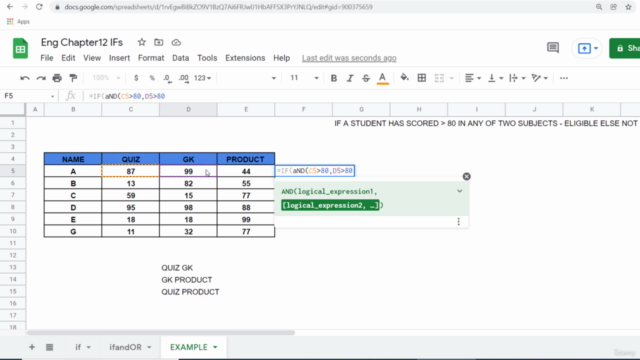Image resolution: width=640 pixels, height=360 pixels.
Task: Collapse the AND formula help chevron
Action: (x=460, y=191)
